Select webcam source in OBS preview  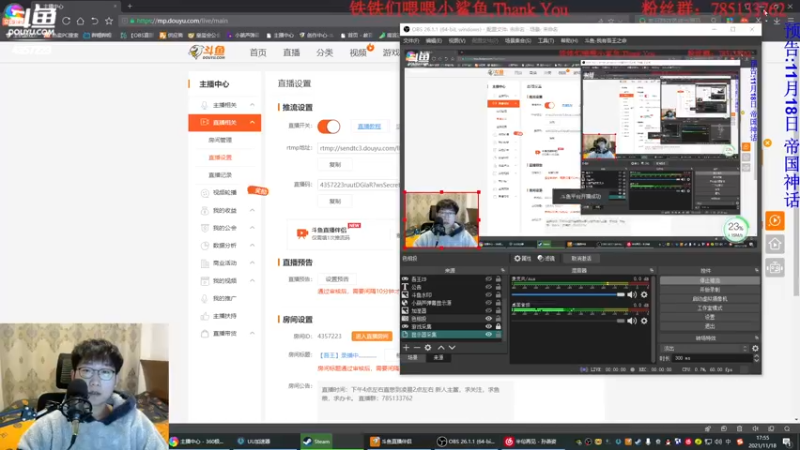pos(442,220)
